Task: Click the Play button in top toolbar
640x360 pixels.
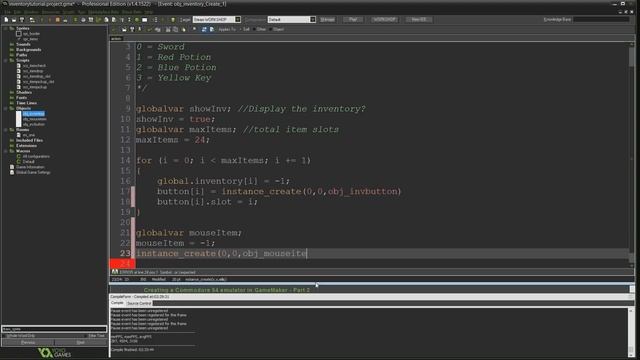Action: tap(353, 20)
